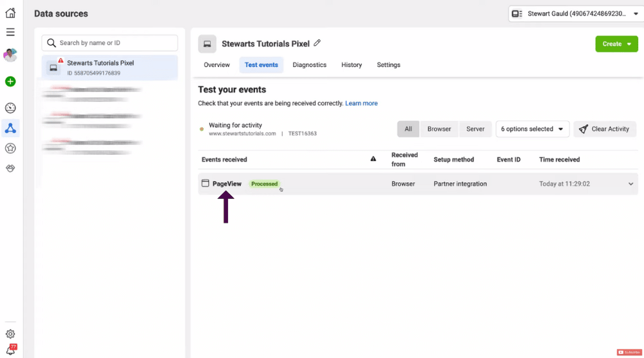Filter events by Server
644x358 pixels.
coord(475,129)
